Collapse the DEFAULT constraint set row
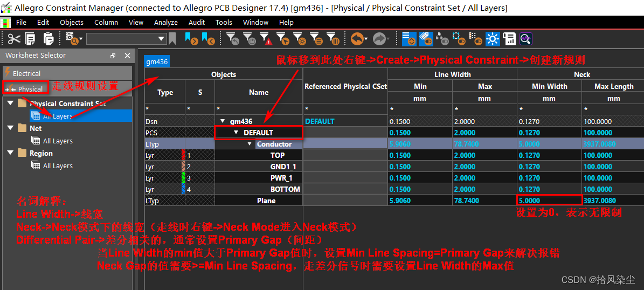 236,133
